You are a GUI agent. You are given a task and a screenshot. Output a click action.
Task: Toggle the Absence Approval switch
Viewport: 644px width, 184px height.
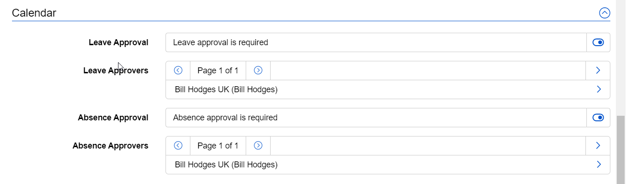point(598,118)
